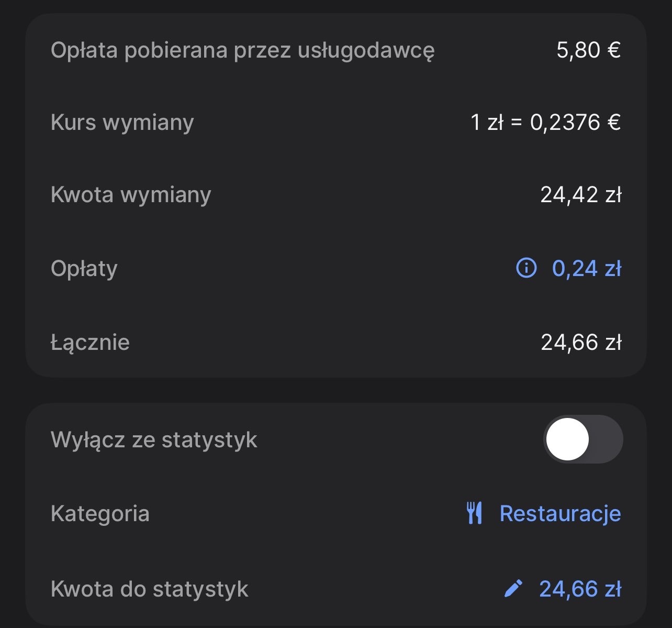672x628 pixels.
Task: Click the info icon beside Opłaty
Action: tap(526, 268)
